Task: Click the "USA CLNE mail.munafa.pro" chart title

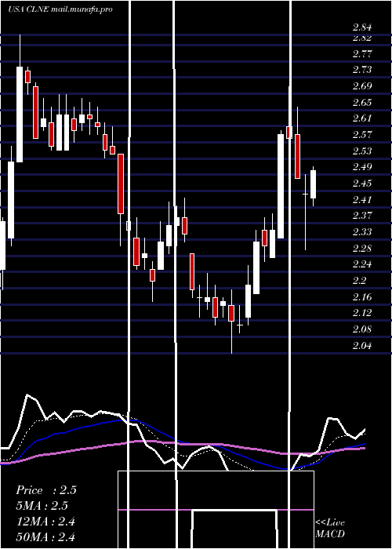Action: point(60,9)
